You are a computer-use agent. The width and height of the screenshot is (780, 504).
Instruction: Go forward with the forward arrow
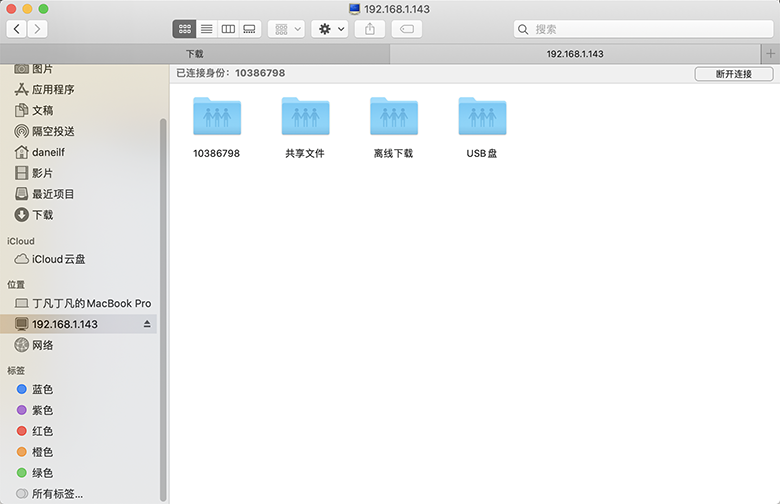click(x=38, y=29)
